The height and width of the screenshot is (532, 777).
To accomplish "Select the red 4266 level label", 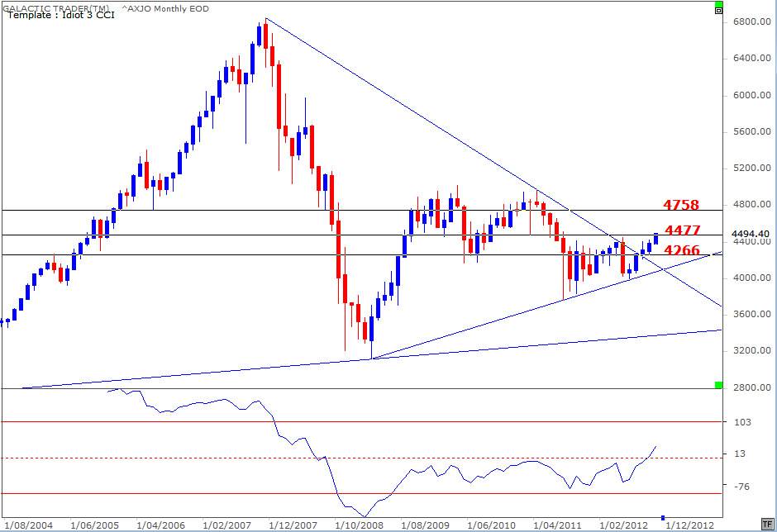I will (x=681, y=250).
